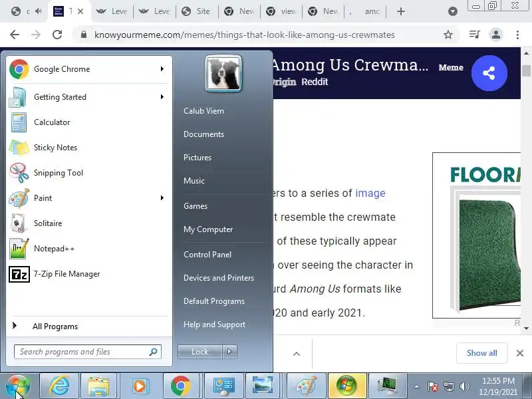The width and height of the screenshot is (532, 399).
Task: Open the highlighted Windows flag taskbar icon
Action: [347, 386]
